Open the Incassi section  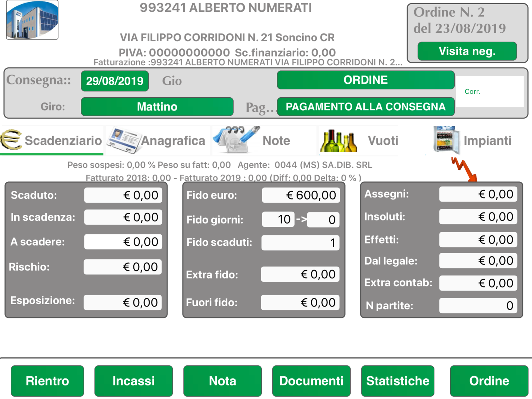coord(133,381)
